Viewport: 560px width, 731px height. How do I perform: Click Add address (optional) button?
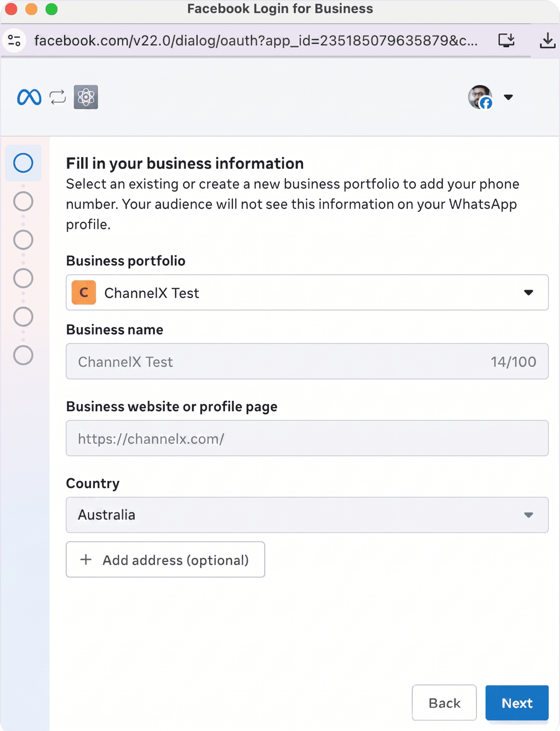click(x=165, y=559)
